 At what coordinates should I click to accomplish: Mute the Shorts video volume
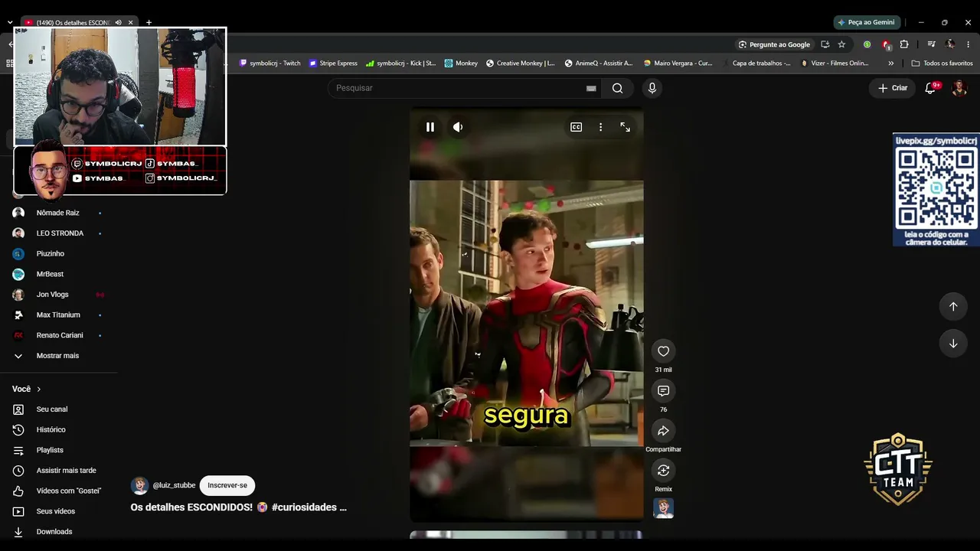click(x=458, y=127)
